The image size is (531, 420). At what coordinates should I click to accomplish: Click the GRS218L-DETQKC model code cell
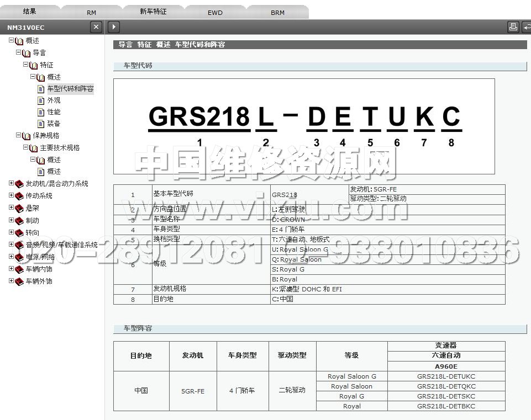tap(446, 386)
